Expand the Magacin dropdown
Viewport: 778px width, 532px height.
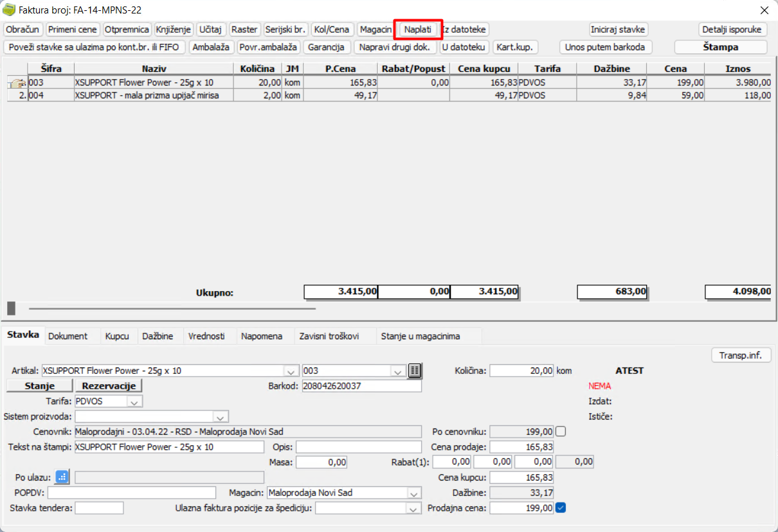coord(413,493)
